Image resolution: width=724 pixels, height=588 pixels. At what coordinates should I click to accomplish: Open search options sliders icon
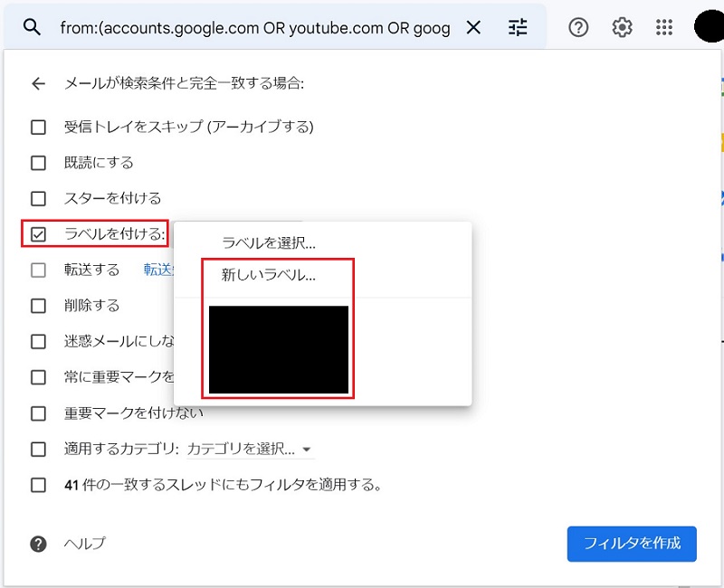(518, 28)
